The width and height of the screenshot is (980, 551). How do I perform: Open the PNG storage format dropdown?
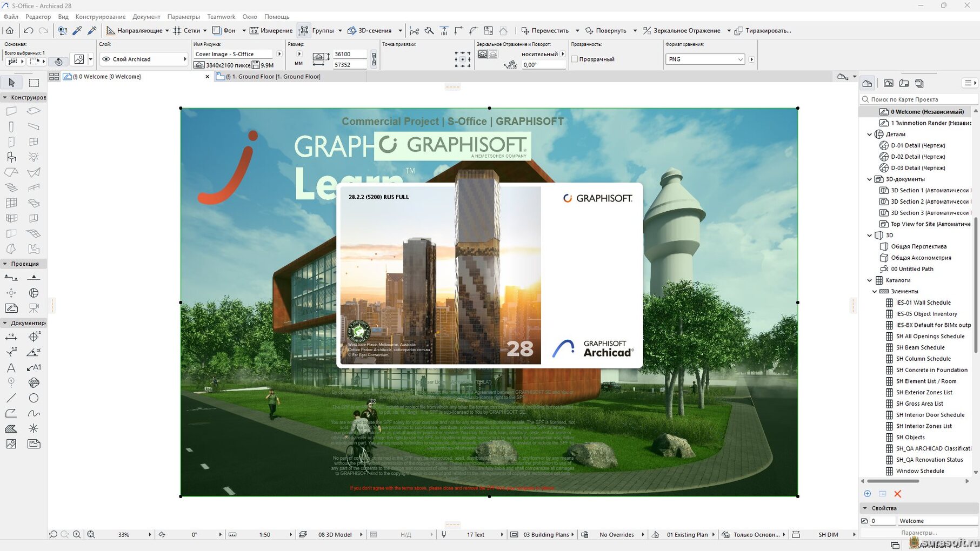click(705, 59)
